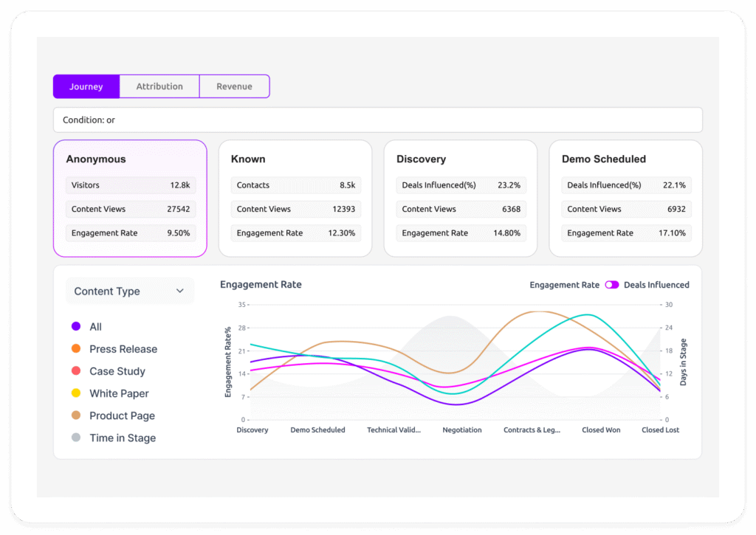Click the Closed Won axis label
Image resolution: width=756 pixels, height=535 pixels.
pyautogui.click(x=601, y=430)
